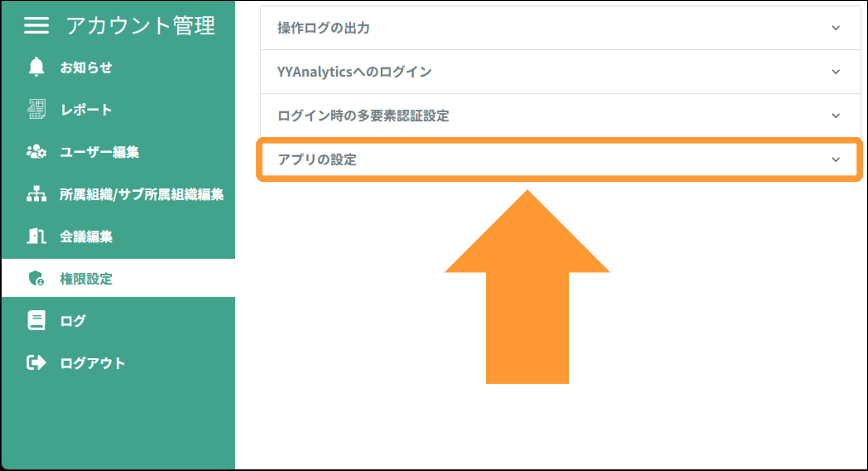868x471 pixels.
Task: Expand the YYAnalyticsへのログイン chevron
Action: point(836,72)
